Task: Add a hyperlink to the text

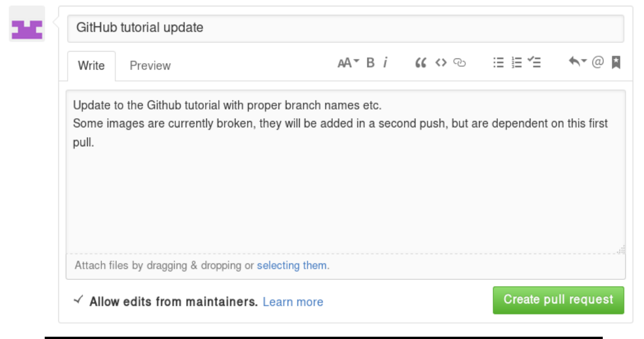Action: [460, 63]
